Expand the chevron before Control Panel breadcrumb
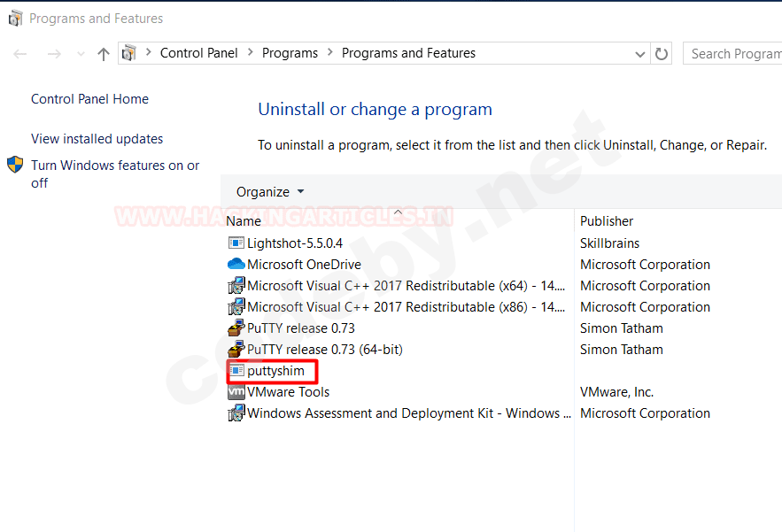 148,52
